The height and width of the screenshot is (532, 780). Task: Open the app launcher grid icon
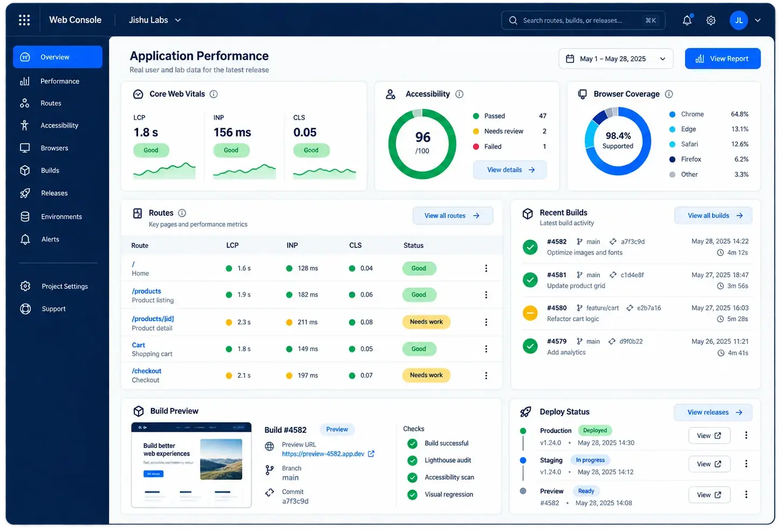point(24,20)
